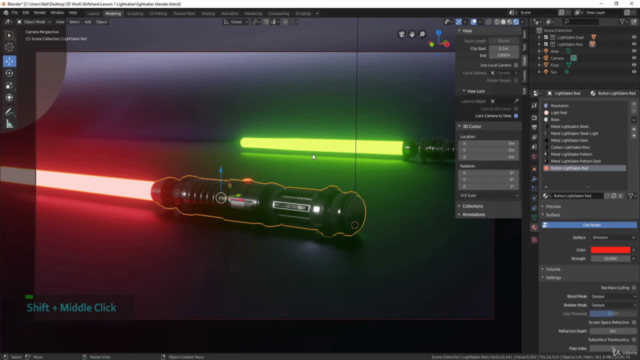
Task: Activate the Rotate tool
Action: [x=9, y=73]
